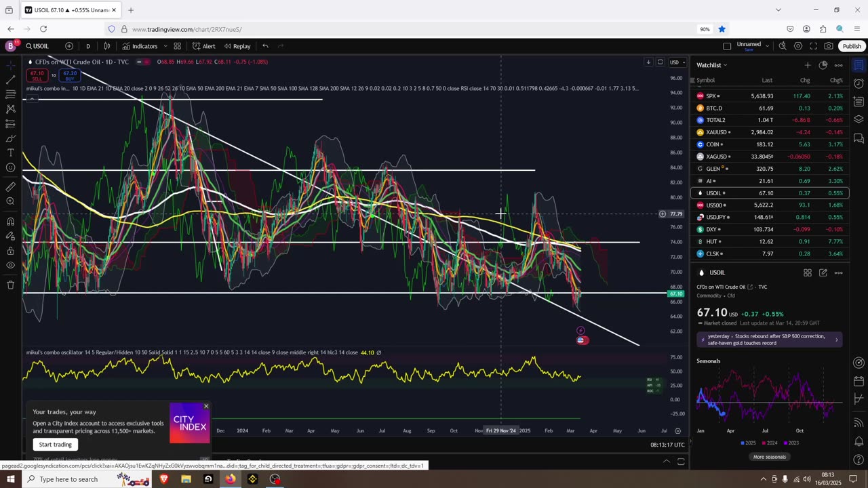Add a symbol to the Watchlist
This screenshot has height=488, width=868.
(x=807, y=65)
